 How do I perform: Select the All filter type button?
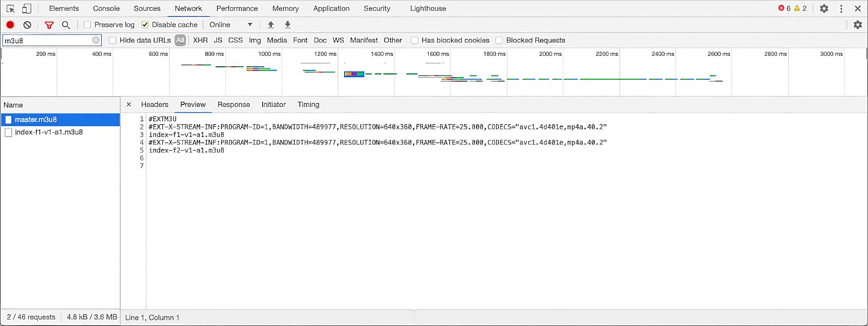[180, 40]
